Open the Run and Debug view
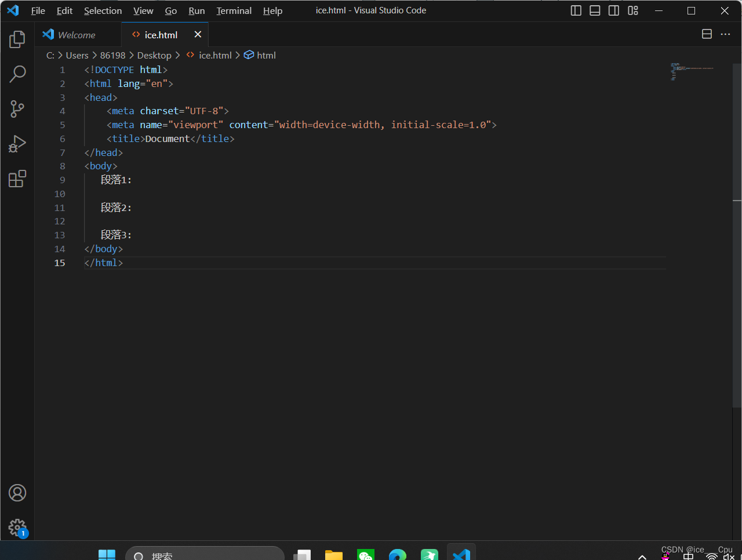742x560 pixels. pyautogui.click(x=17, y=144)
